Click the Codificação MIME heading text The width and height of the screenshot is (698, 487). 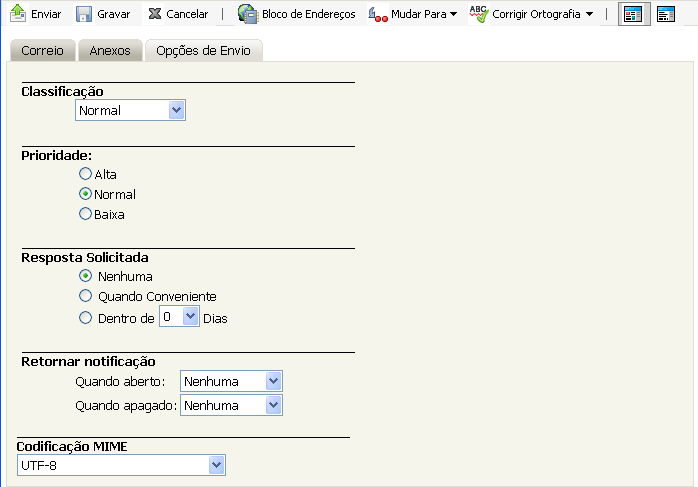72,446
